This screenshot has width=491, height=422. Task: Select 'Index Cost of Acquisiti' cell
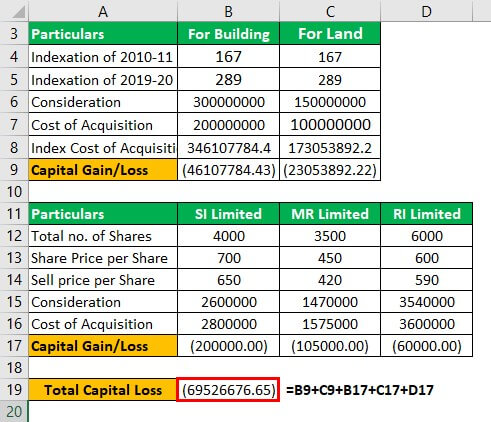point(103,147)
